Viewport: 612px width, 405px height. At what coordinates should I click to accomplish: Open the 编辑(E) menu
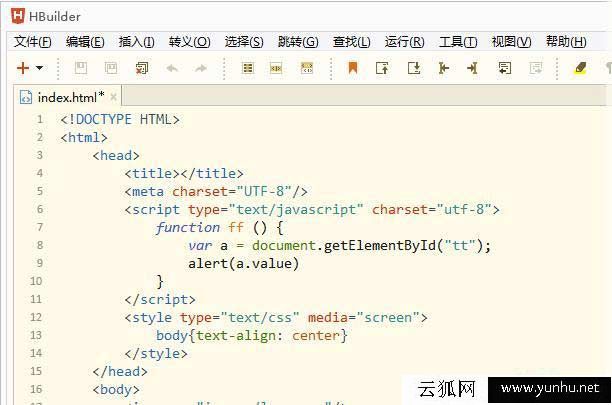coord(85,41)
